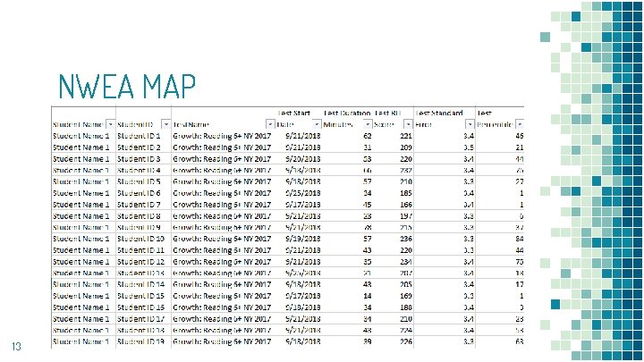
Task: Click percentile 84 in Student ID 10 row
Action: (520, 239)
